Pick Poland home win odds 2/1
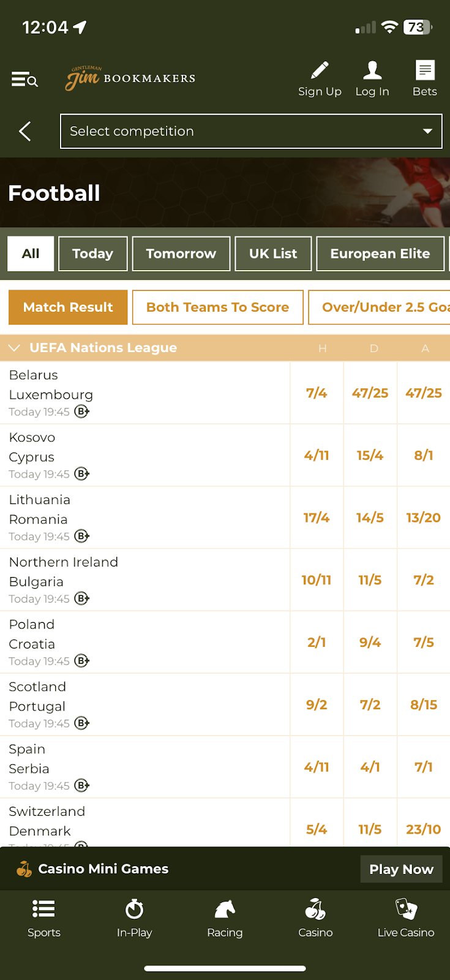 [x=317, y=643]
